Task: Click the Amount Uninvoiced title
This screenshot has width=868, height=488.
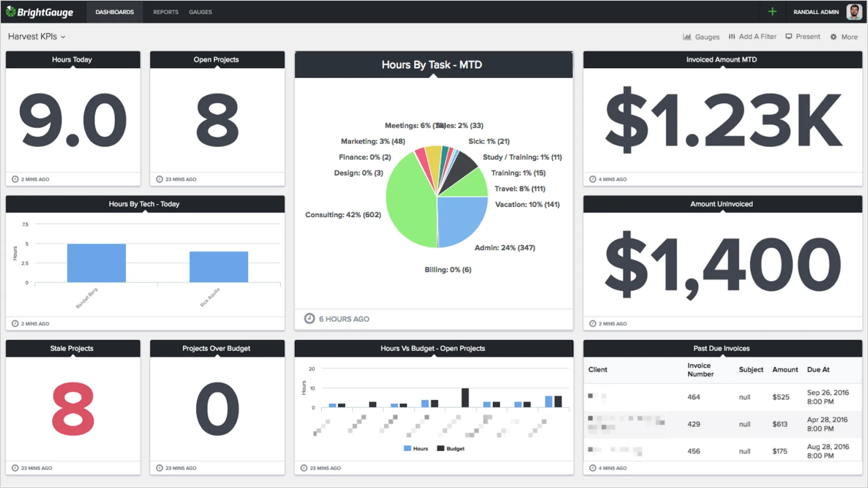Action: pyautogui.click(x=721, y=204)
